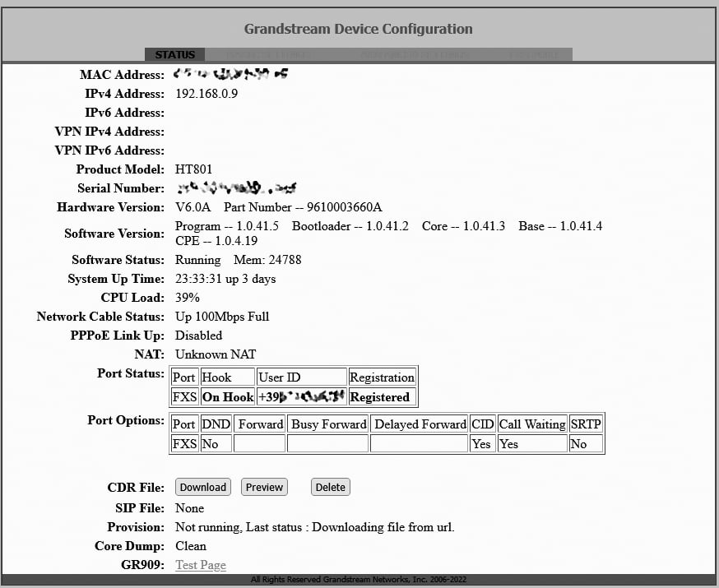
Task: Click CID value Yes
Action: (x=482, y=443)
